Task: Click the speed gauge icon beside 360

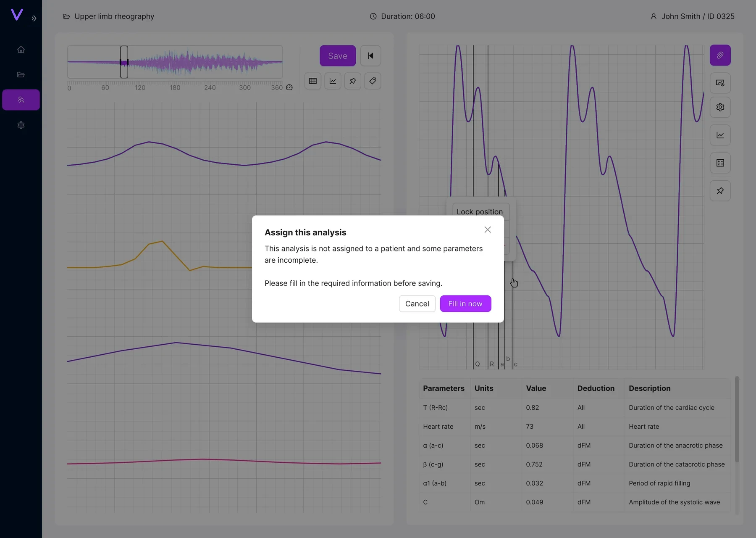Action: click(x=289, y=87)
